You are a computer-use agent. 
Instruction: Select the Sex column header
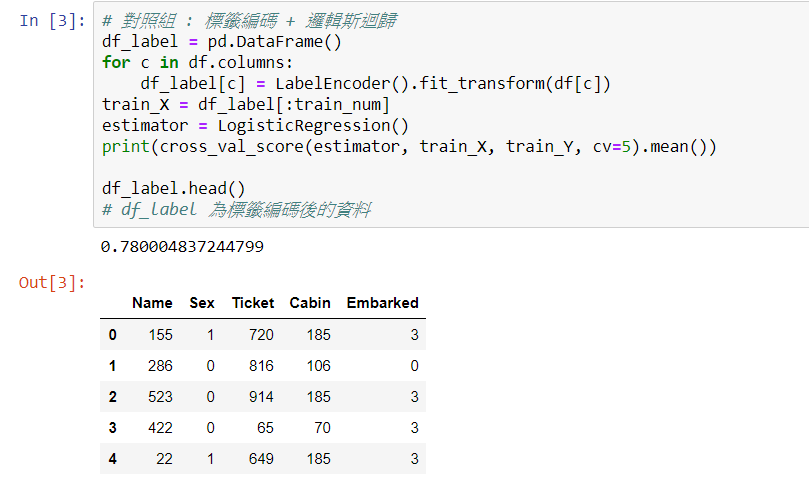(x=202, y=303)
